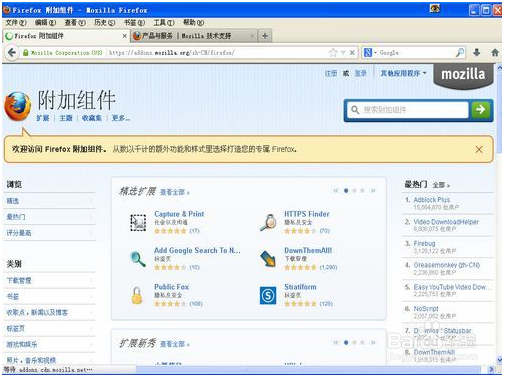The width and height of the screenshot is (505, 375).
Task: Open the 编辑 menu
Action: pos(45,23)
